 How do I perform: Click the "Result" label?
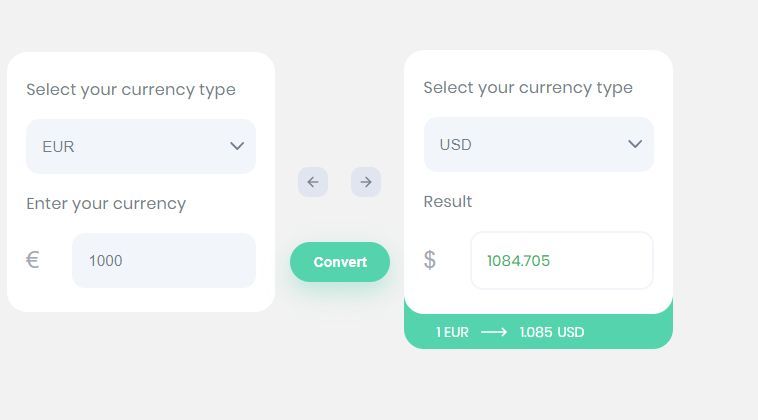pyautogui.click(x=448, y=201)
